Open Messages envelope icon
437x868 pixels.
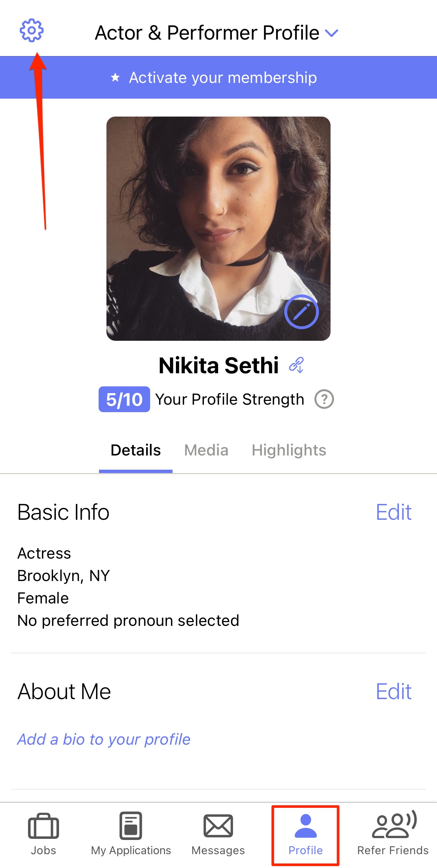click(x=218, y=834)
